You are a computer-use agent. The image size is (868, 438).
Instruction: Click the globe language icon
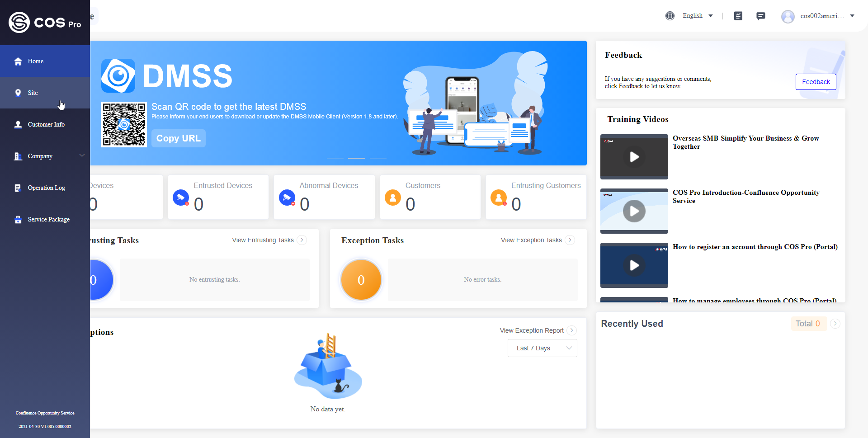point(670,16)
